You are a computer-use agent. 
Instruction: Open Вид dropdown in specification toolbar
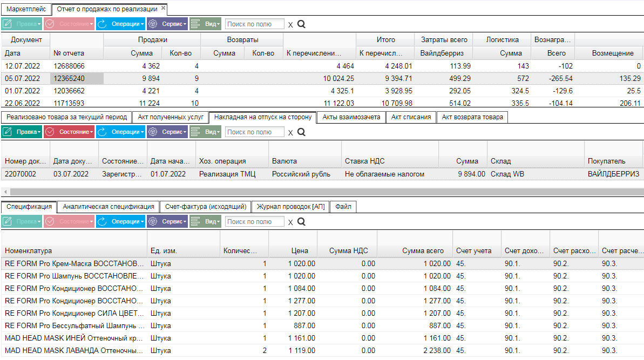[x=205, y=221]
